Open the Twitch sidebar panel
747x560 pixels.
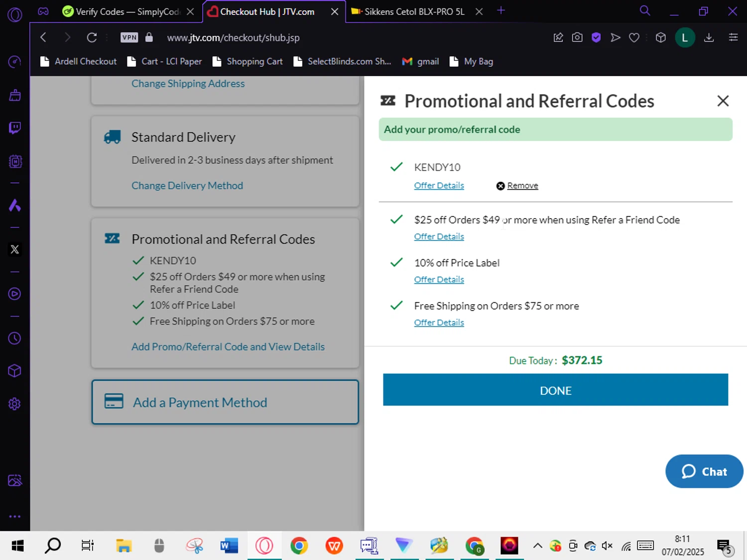tap(15, 128)
